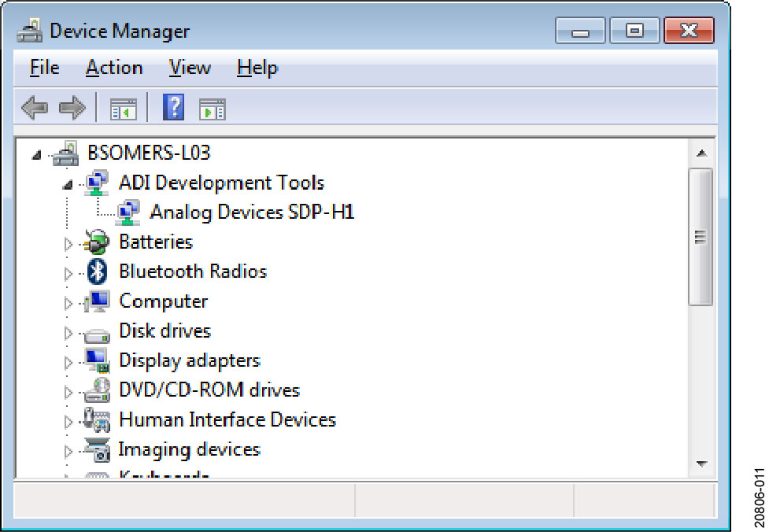Viewport: 769px width, 532px height.
Task: Click the DVD/CD-ROM drives icon
Action: [97, 390]
